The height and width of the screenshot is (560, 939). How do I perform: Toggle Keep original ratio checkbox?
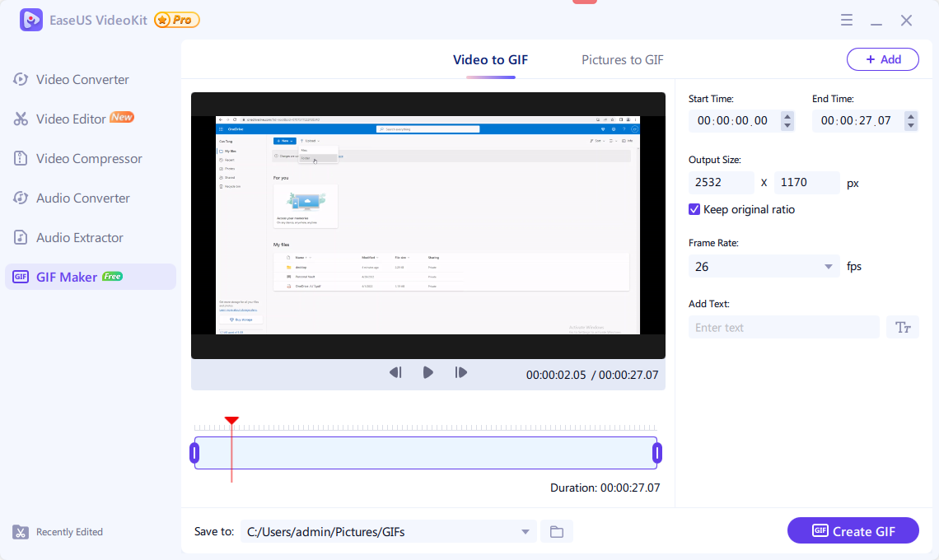pyautogui.click(x=694, y=210)
